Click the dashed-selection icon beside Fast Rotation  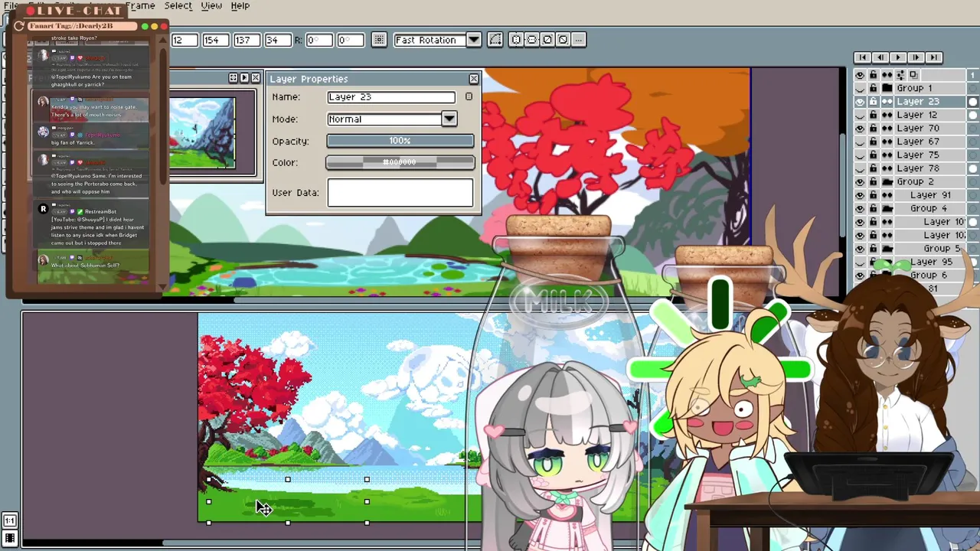coord(495,40)
